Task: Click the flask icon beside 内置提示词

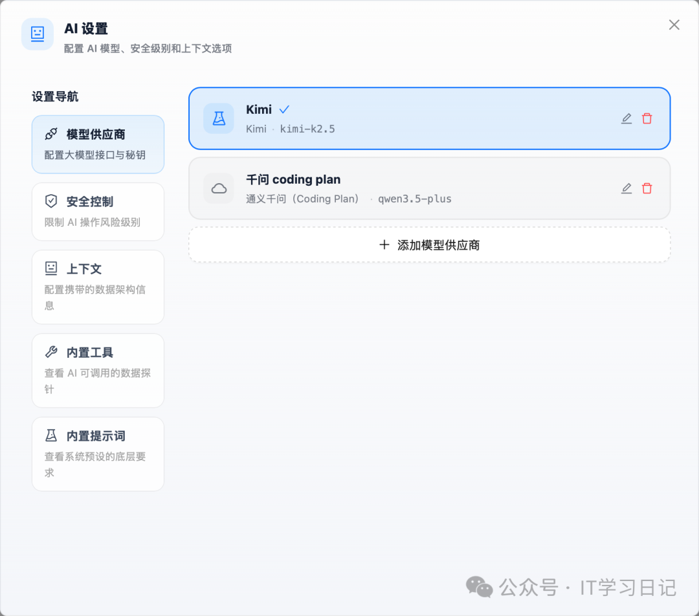Action: [51, 435]
